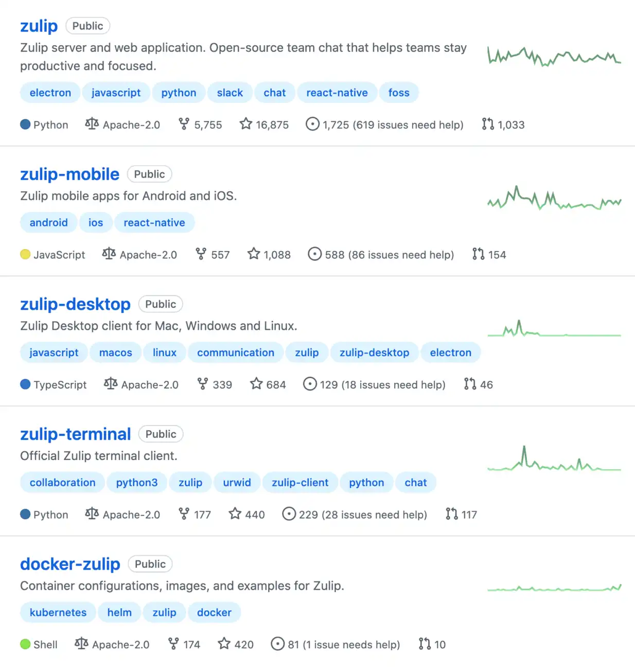The image size is (635, 672).
Task: Click the blue Python language dot for zulip
Action: point(25,124)
